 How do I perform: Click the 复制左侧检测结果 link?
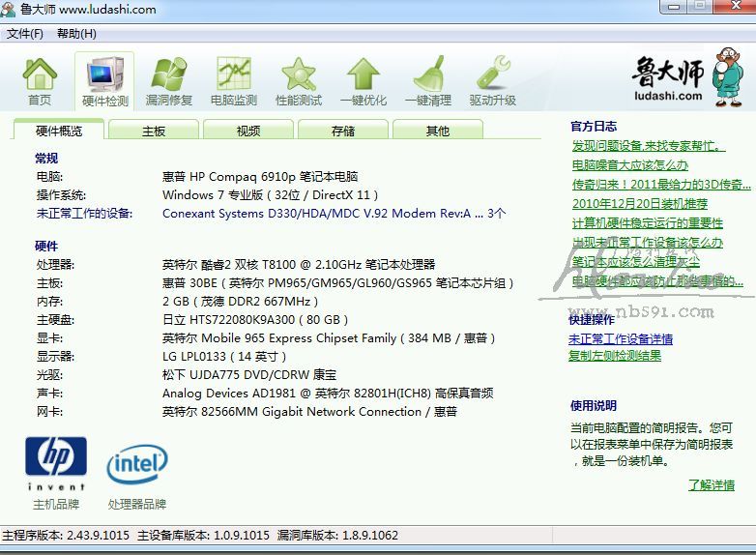pyautogui.click(x=615, y=356)
